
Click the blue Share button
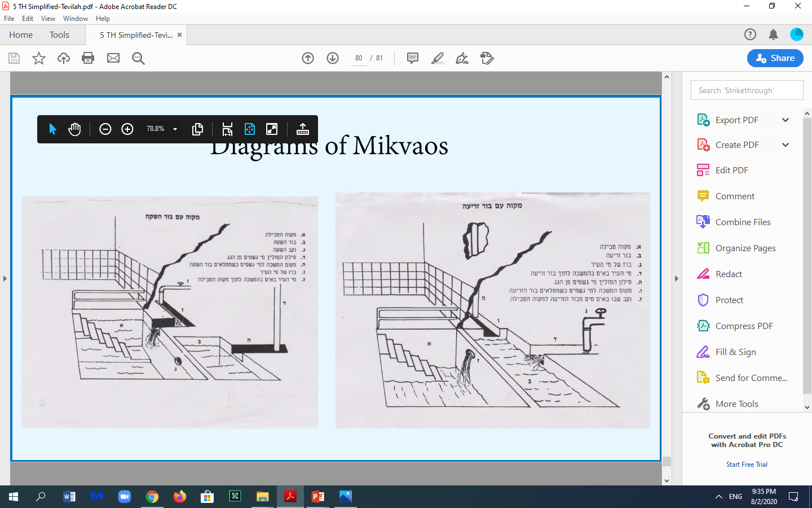click(775, 58)
